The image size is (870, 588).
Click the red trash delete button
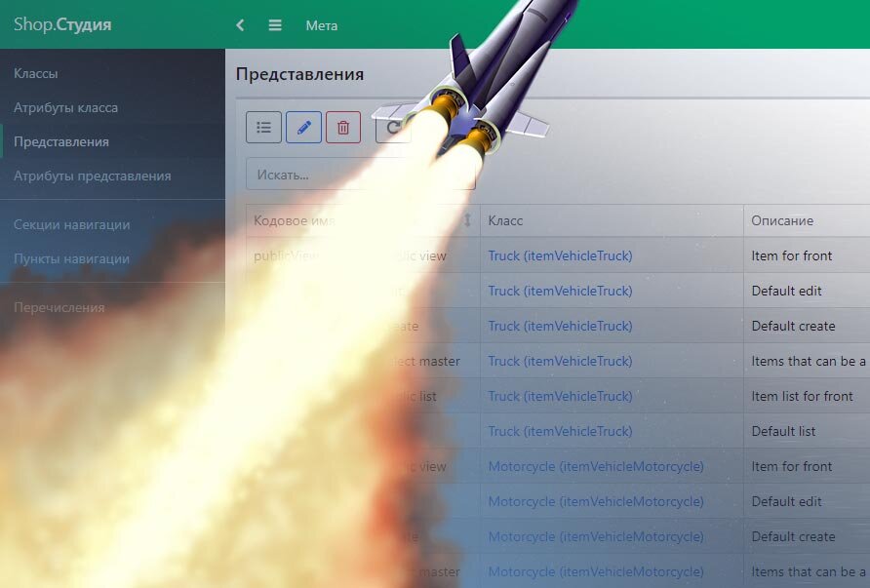click(343, 128)
